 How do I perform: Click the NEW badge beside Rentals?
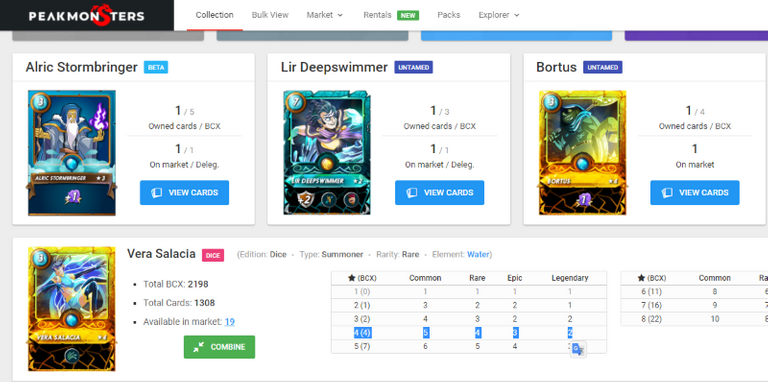(x=408, y=15)
